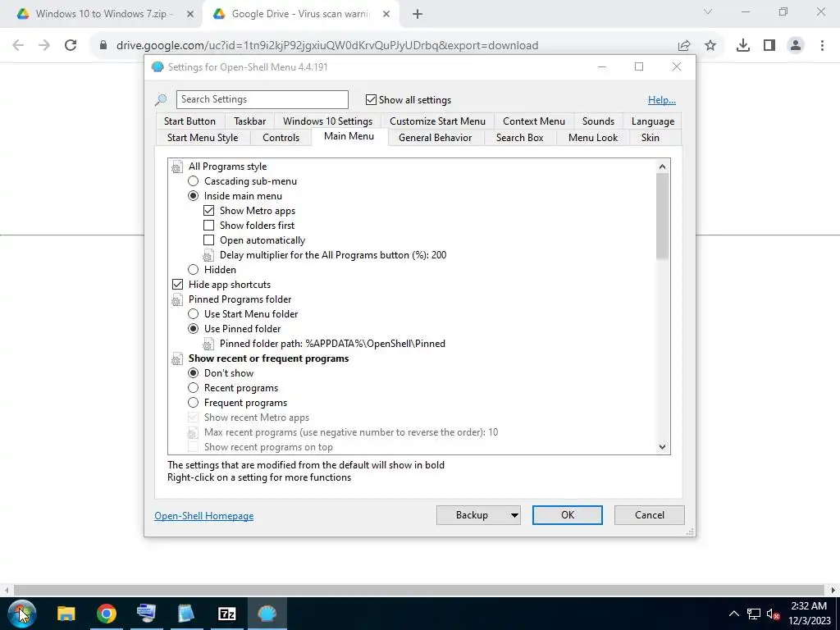Screen dimensions: 840x630
Task: Select Use Pinned folder option
Action: tap(194, 329)
